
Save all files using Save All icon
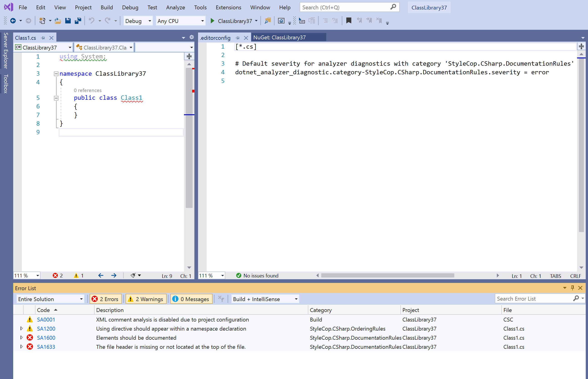(x=78, y=21)
